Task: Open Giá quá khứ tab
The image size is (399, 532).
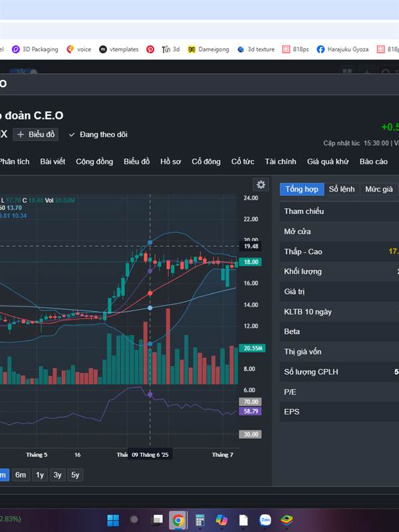Action: [328, 162]
